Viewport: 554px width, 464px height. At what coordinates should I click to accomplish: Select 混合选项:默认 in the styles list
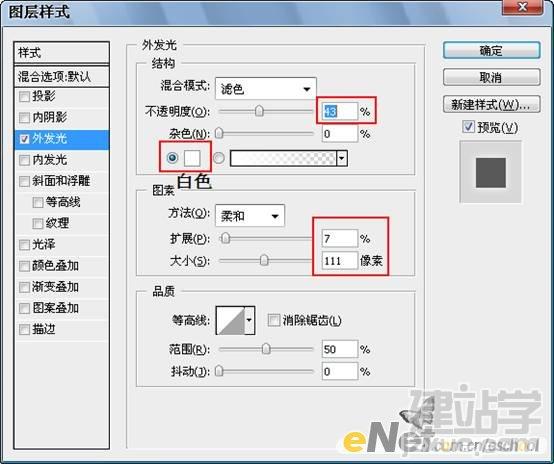pos(61,76)
